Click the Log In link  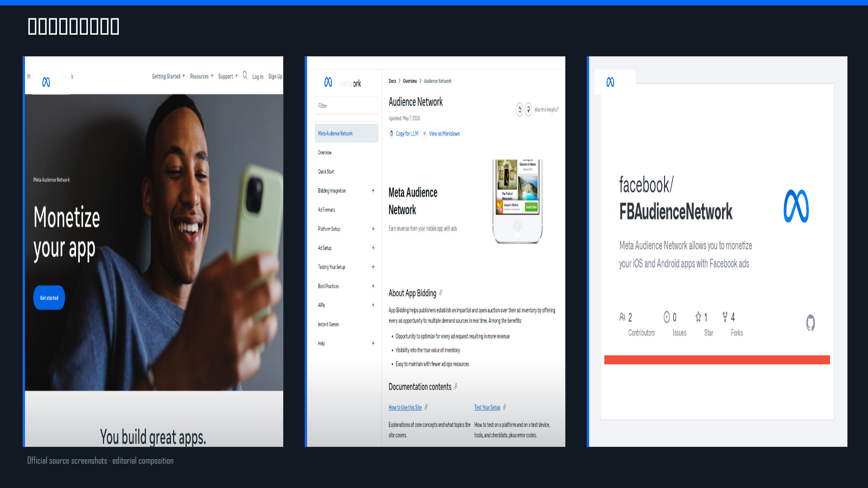(258, 77)
